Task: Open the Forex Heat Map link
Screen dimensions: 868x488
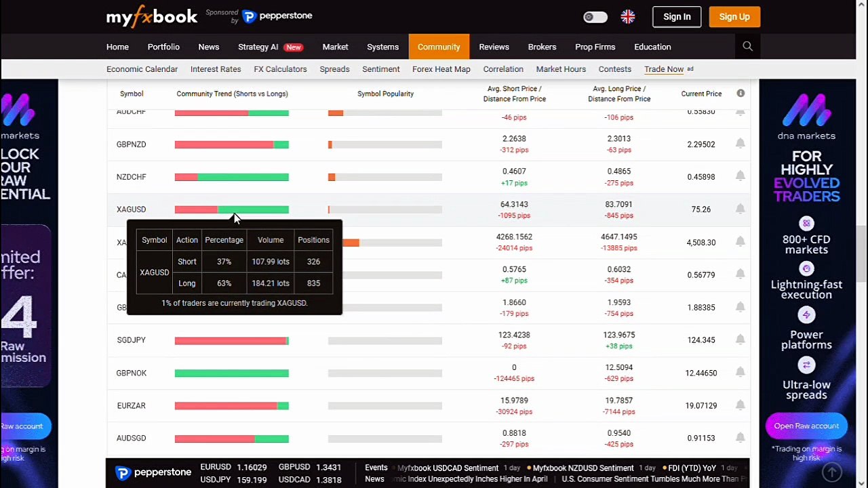Action: point(441,69)
